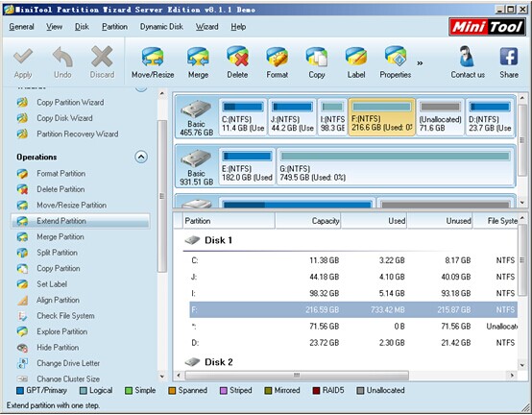Select the E:(NTFS) partition block
This screenshot has width=532, height=415.
(247, 166)
